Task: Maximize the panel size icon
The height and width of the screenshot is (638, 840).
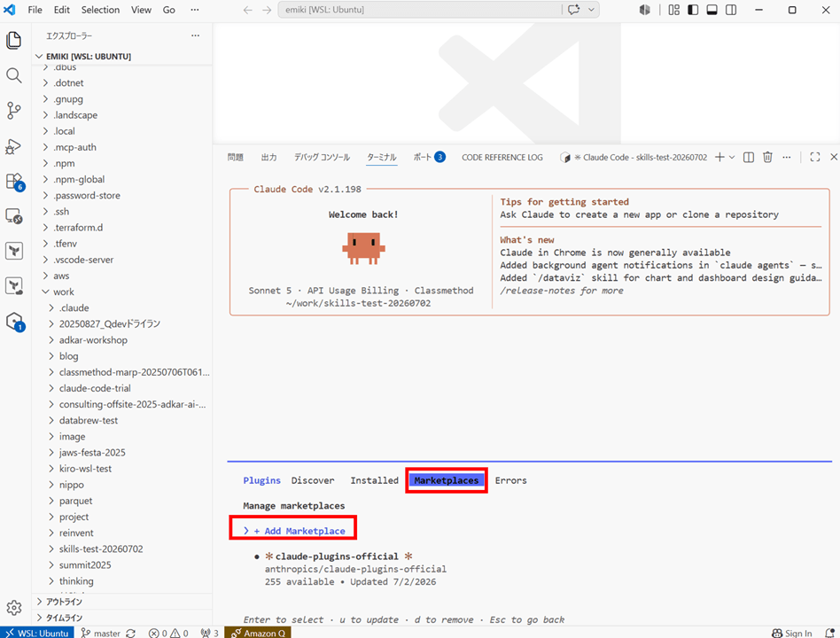Action: [x=815, y=157]
